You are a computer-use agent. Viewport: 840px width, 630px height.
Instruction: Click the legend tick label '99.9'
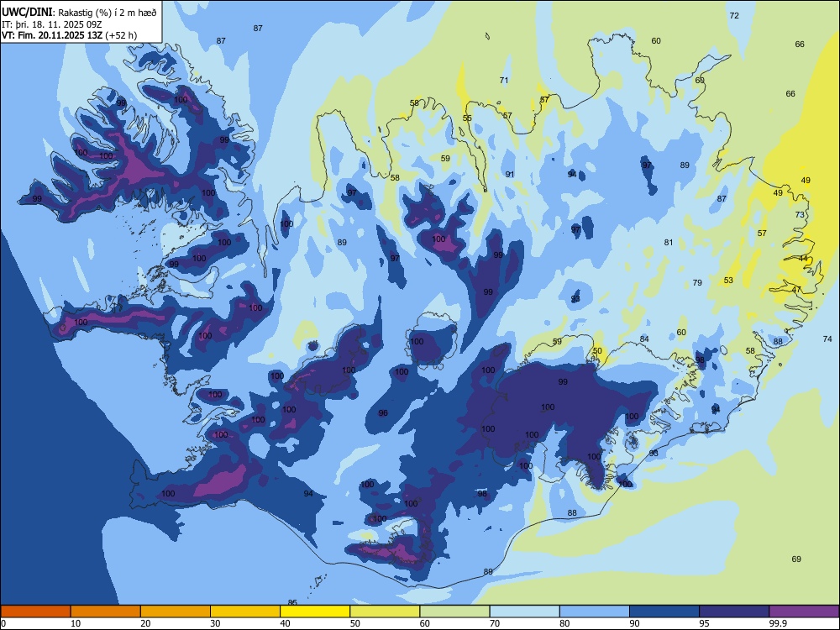pos(777,623)
